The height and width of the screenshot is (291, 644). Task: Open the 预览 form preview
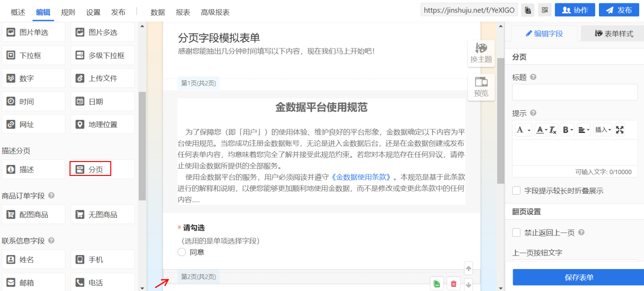pos(481,87)
